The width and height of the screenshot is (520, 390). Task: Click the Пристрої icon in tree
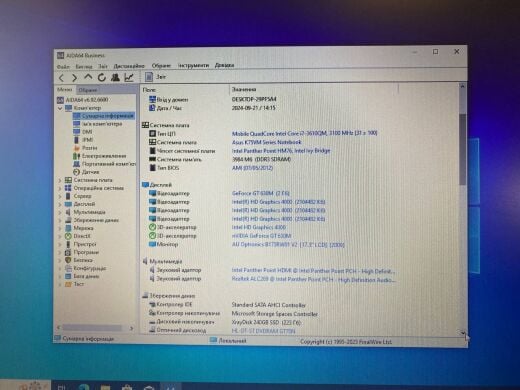click(x=68, y=244)
